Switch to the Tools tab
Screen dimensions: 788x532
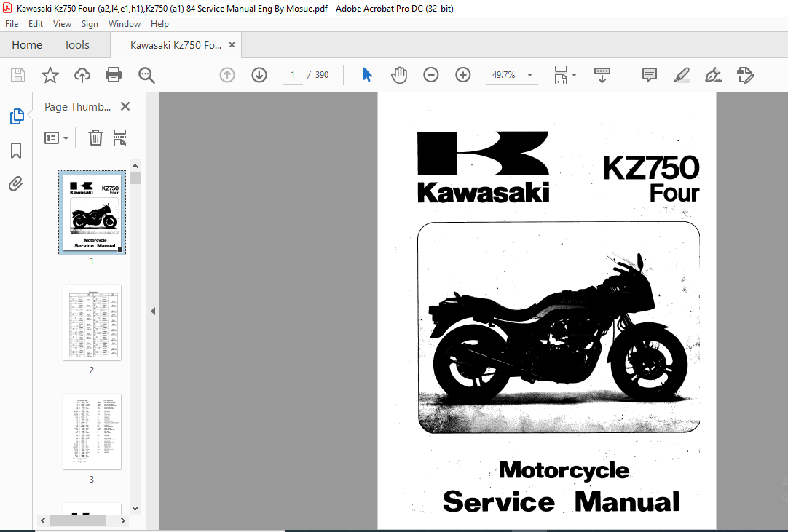pos(76,44)
